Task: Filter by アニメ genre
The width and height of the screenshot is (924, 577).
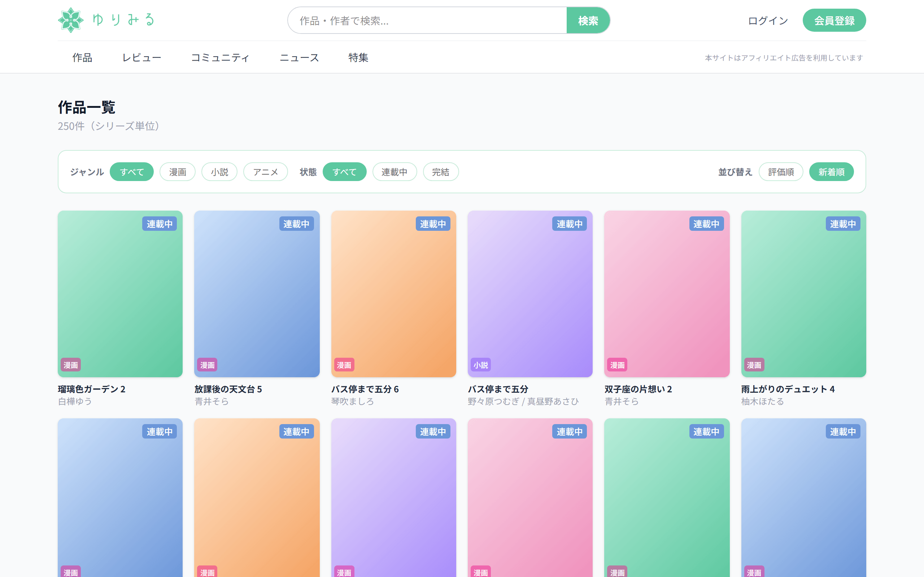Action: [x=266, y=172]
